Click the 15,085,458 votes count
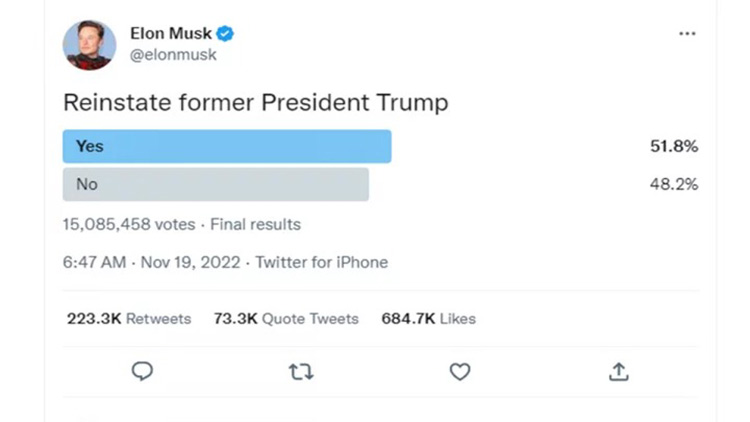 pos(129,224)
